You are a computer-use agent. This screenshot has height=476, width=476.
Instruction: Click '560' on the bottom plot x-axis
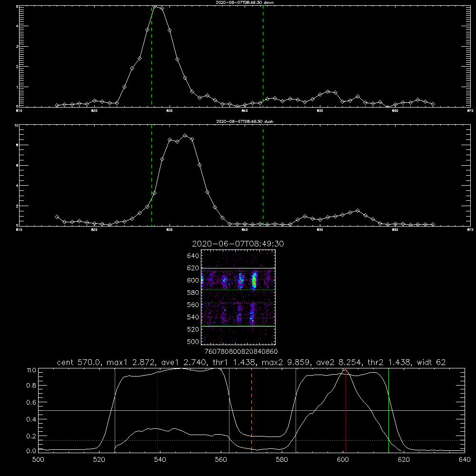click(x=221, y=460)
